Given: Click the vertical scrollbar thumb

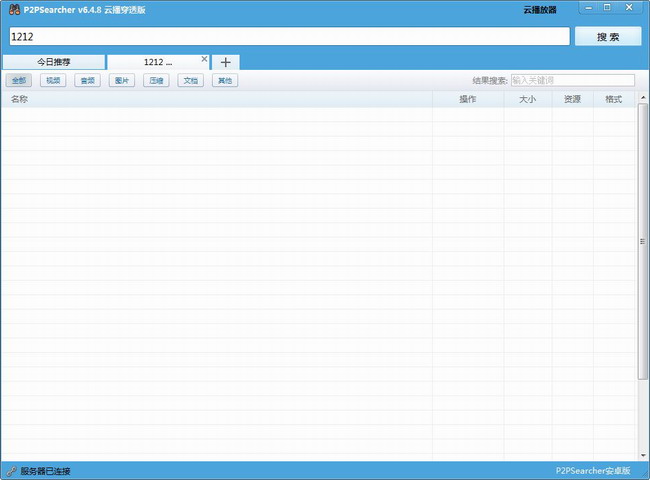Looking at the screenshot, I should pos(643,241).
